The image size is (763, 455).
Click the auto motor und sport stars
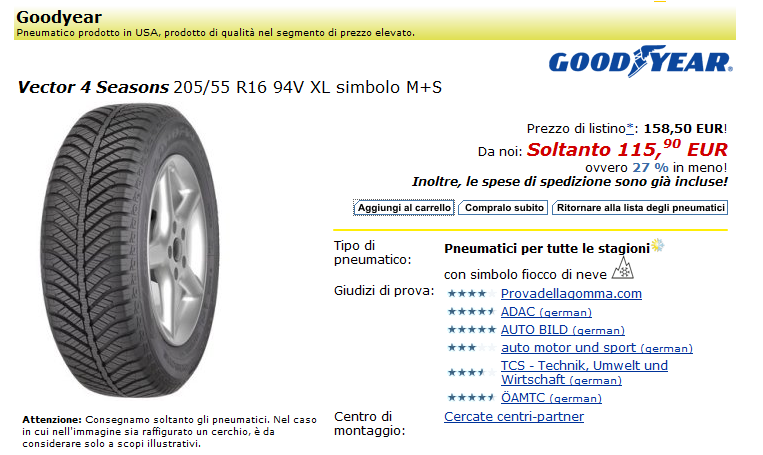coord(472,347)
